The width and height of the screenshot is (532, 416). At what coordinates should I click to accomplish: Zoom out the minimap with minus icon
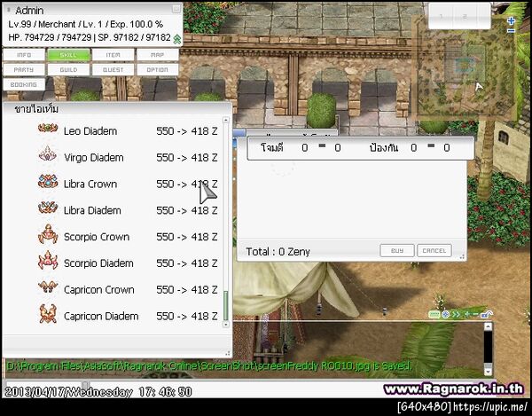(x=511, y=31)
